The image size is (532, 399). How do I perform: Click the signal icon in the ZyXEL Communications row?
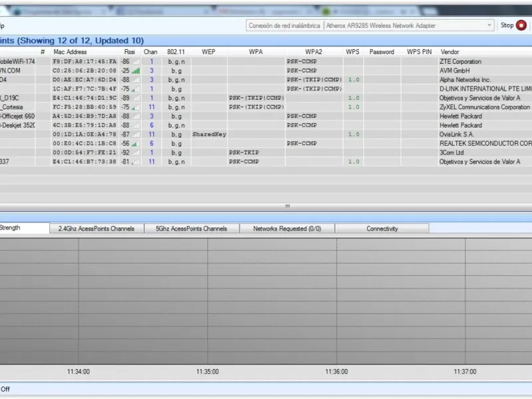pos(136,108)
